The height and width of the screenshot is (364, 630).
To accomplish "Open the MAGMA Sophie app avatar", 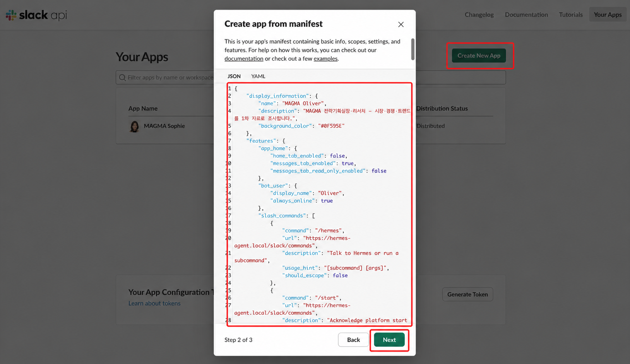I will tap(134, 126).
